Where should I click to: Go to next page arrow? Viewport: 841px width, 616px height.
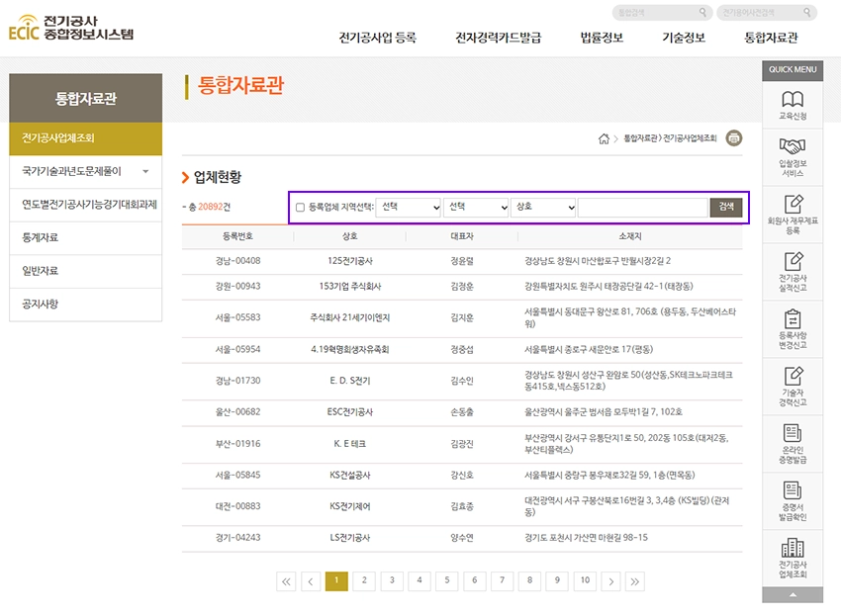click(610, 581)
